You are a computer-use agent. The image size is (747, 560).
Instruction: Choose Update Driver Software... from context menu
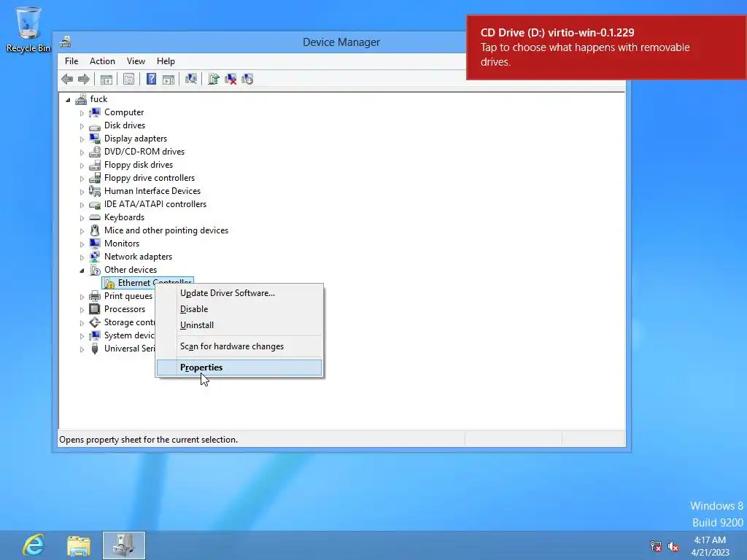click(x=239, y=293)
